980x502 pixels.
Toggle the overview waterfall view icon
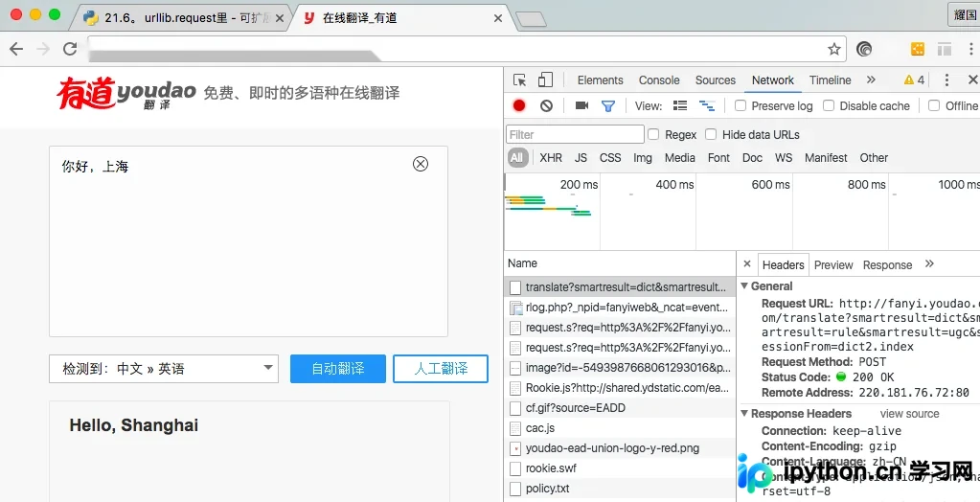[707, 105]
